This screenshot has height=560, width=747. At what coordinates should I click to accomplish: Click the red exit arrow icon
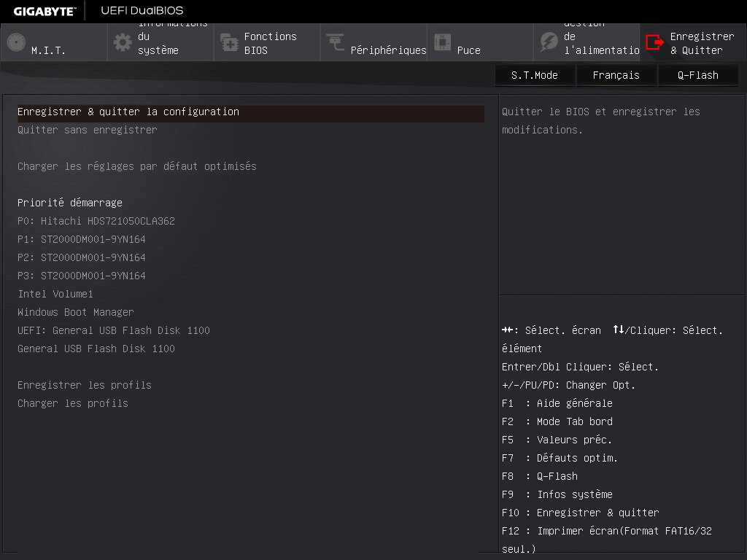tap(654, 42)
